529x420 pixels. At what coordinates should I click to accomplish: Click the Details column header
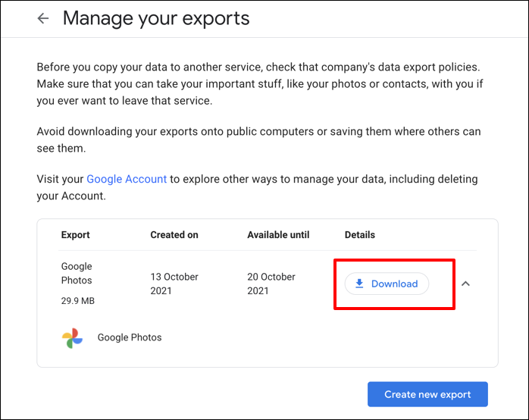tap(360, 235)
